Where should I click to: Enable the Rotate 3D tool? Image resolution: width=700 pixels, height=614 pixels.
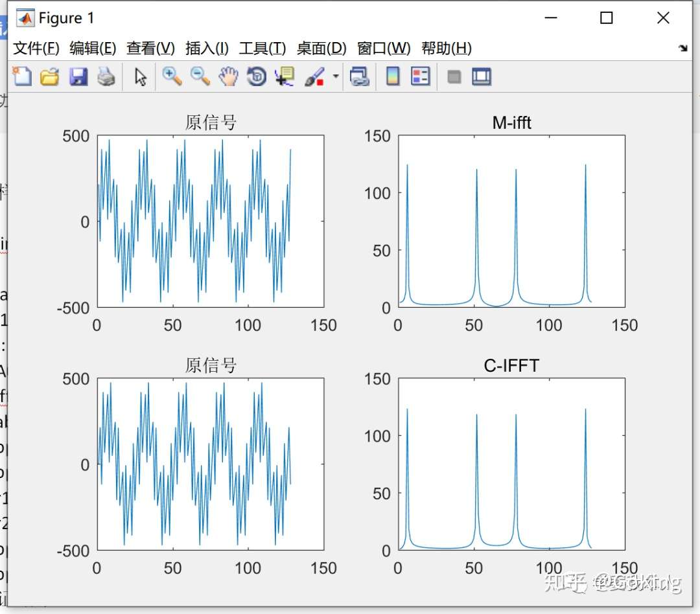tap(257, 76)
